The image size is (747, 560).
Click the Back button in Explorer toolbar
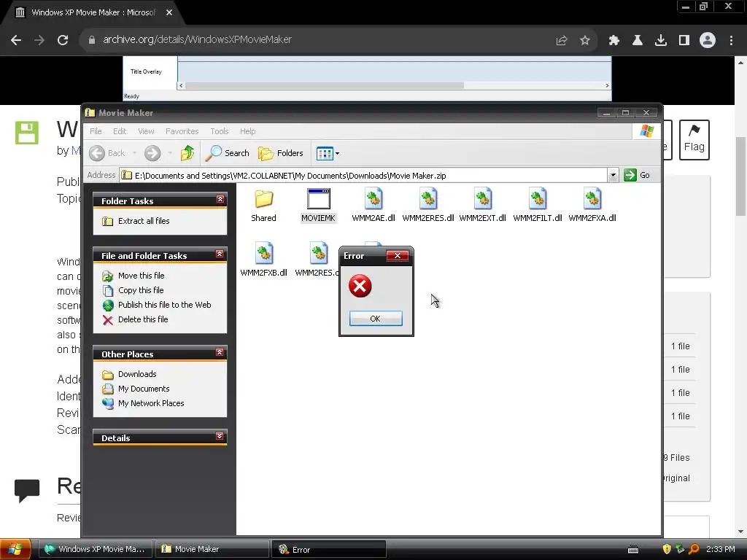click(x=108, y=153)
